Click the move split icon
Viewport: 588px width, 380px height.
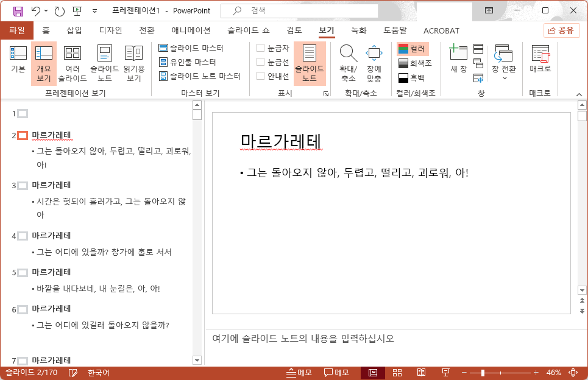coord(478,78)
